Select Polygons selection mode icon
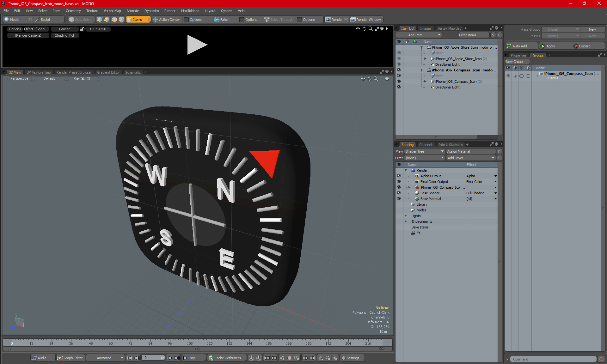The height and width of the screenshot is (364, 607). pyautogui.click(x=114, y=20)
